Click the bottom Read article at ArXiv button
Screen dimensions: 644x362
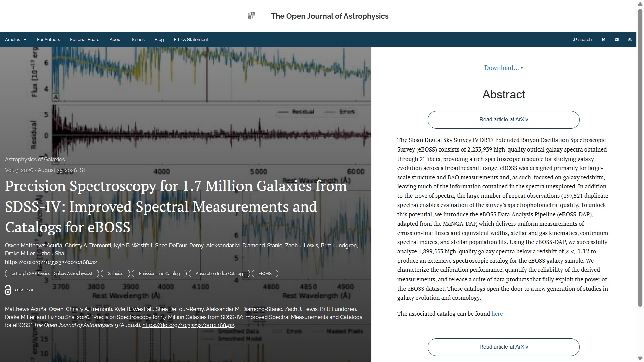click(x=503, y=347)
